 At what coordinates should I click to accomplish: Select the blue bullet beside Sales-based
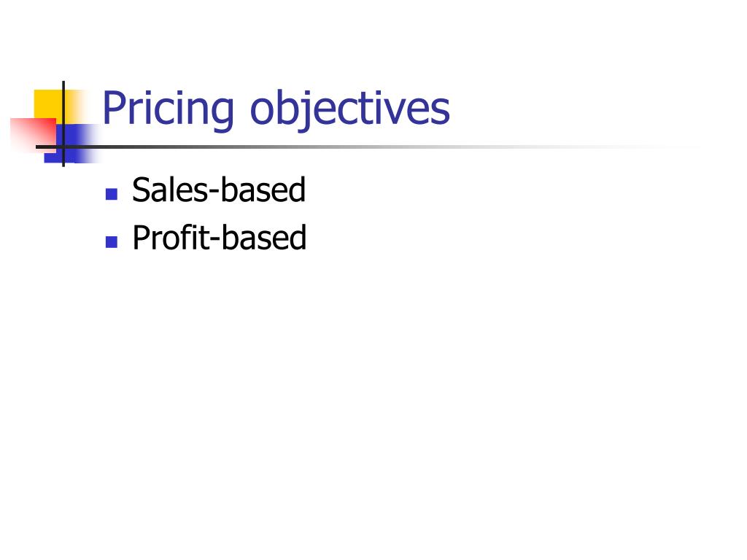click(x=112, y=194)
